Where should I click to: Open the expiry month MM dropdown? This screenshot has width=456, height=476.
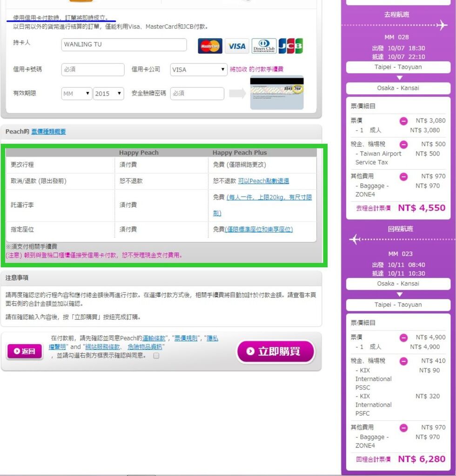[77, 93]
